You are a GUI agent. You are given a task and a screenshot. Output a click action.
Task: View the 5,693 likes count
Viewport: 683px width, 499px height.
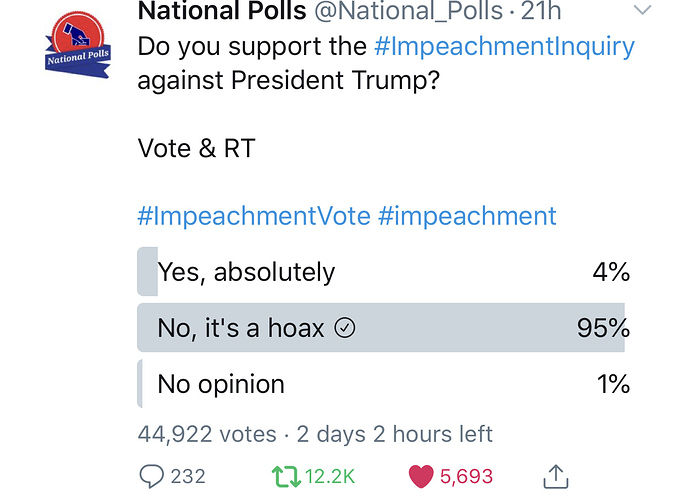(x=466, y=476)
